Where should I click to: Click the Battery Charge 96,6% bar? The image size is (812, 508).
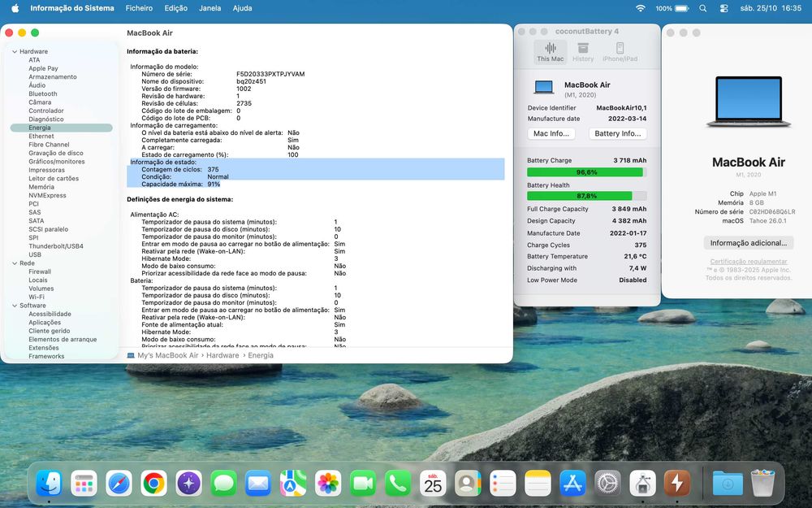coord(587,172)
